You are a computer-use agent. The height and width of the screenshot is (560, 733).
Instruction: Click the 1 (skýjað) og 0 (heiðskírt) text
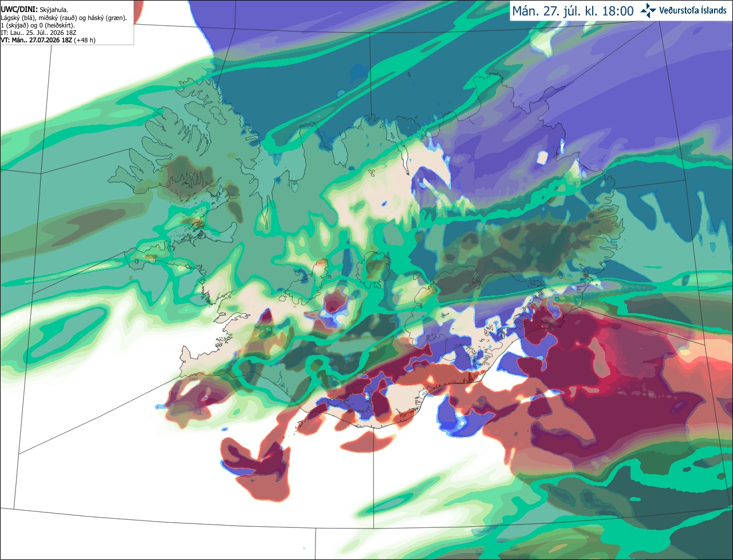tap(38, 25)
